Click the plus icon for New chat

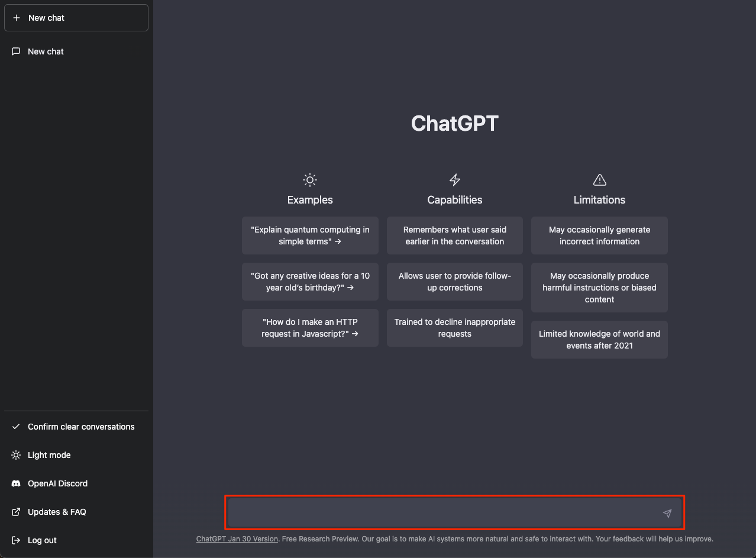point(17,18)
